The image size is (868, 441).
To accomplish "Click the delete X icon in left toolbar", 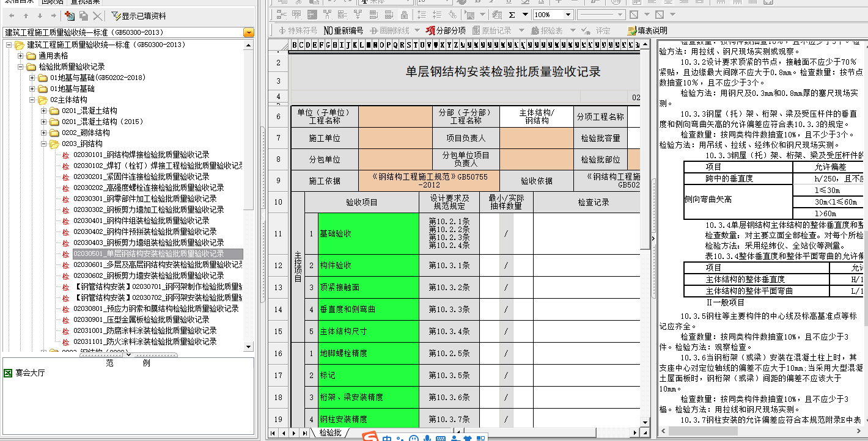I will pyautogui.click(x=98, y=15).
